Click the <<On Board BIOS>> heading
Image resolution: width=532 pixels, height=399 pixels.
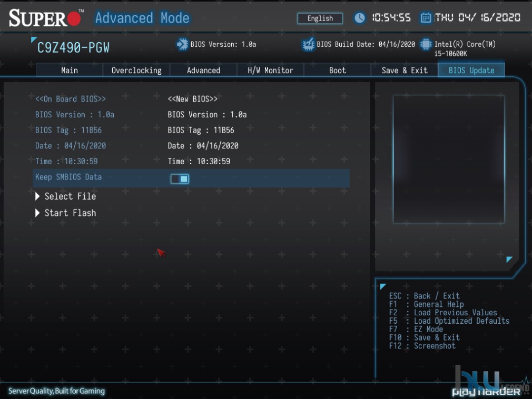coord(71,99)
